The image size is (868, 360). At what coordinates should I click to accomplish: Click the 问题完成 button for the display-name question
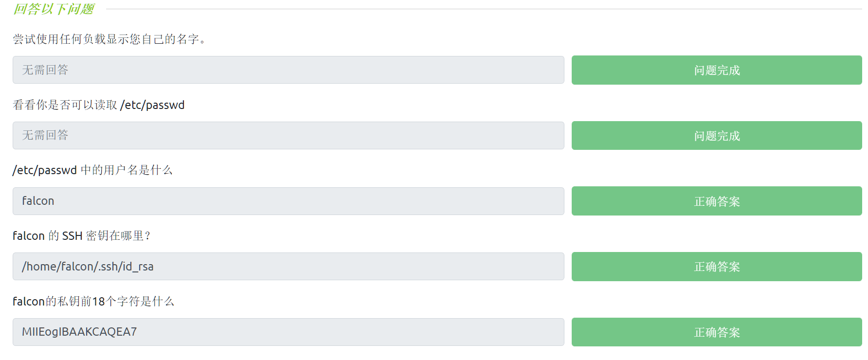pos(716,70)
